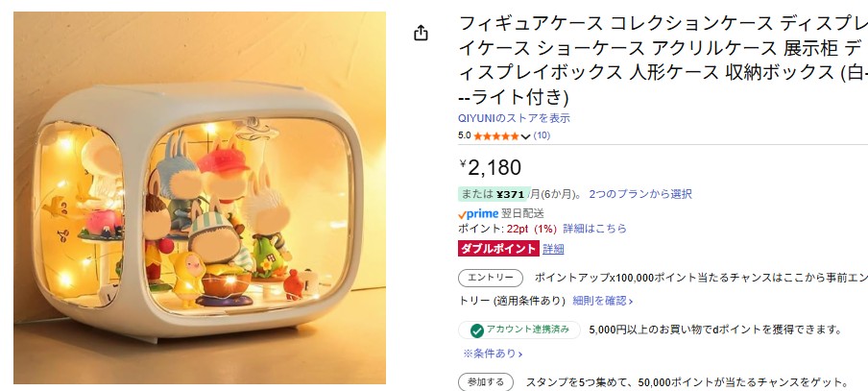This screenshot has width=868, height=391.
Task: Click the ダブルポイント red badge
Action: click(498, 249)
